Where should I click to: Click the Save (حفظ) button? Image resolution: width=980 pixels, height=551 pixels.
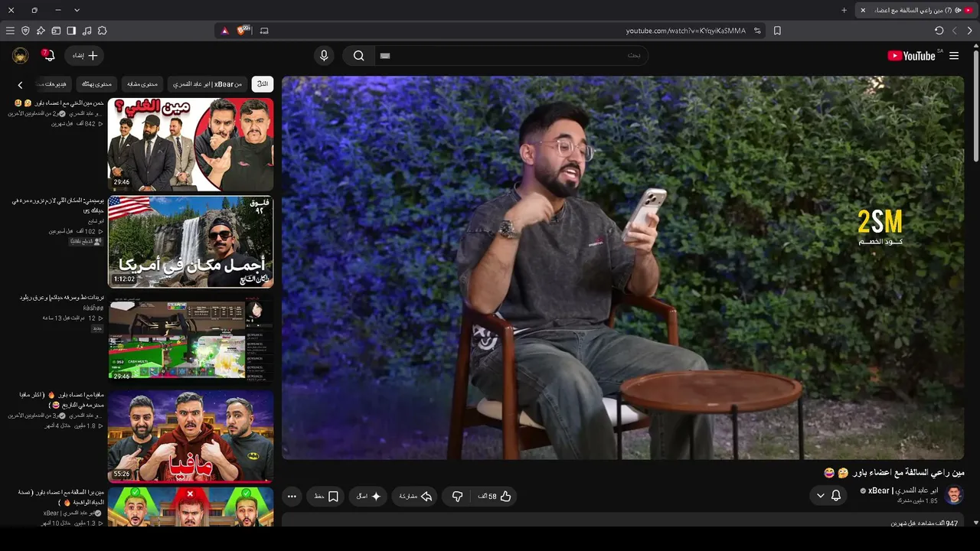click(x=326, y=497)
